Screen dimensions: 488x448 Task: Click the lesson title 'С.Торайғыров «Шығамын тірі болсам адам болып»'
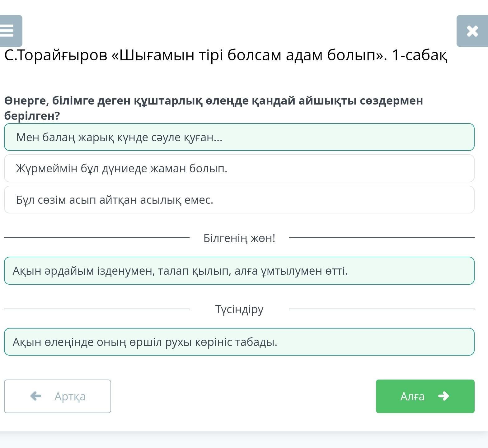click(x=226, y=55)
